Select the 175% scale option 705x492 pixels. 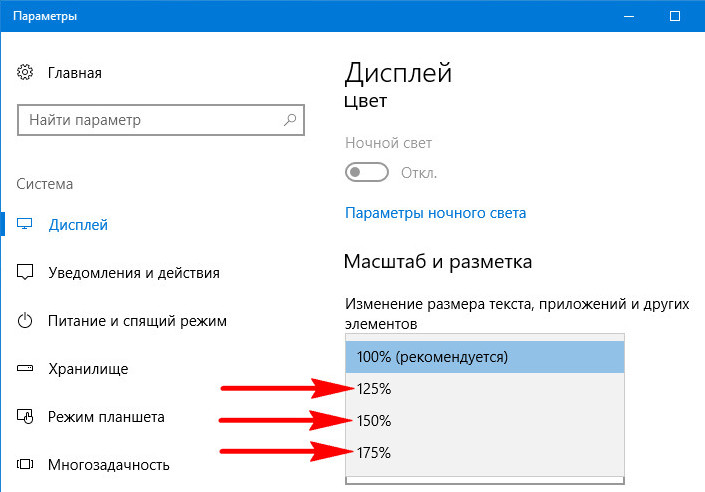[x=485, y=452]
